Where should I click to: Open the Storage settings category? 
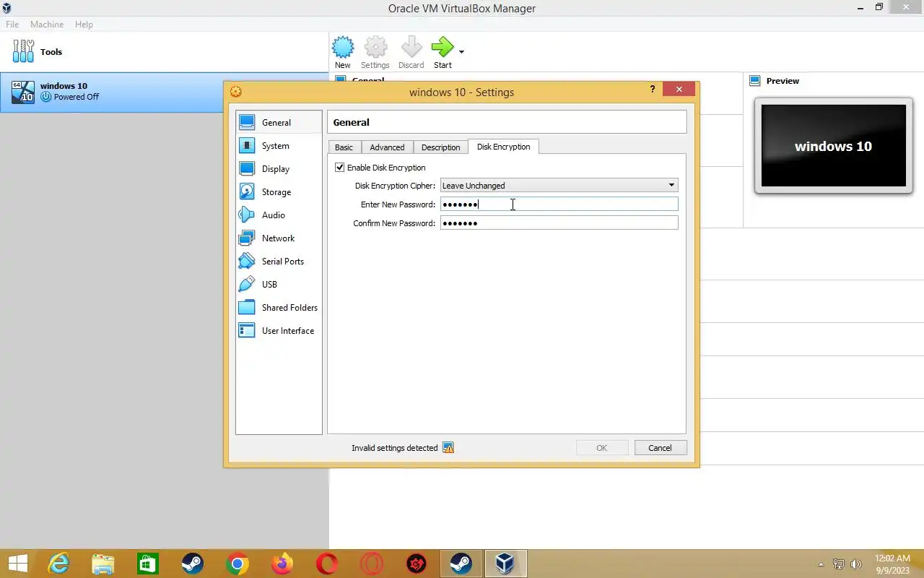[x=279, y=192]
